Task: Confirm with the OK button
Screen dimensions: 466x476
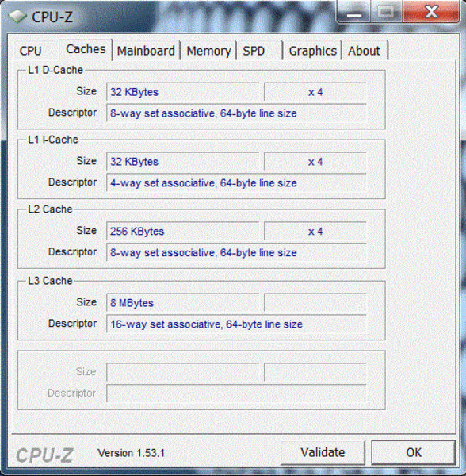Action: click(x=414, y=453)
